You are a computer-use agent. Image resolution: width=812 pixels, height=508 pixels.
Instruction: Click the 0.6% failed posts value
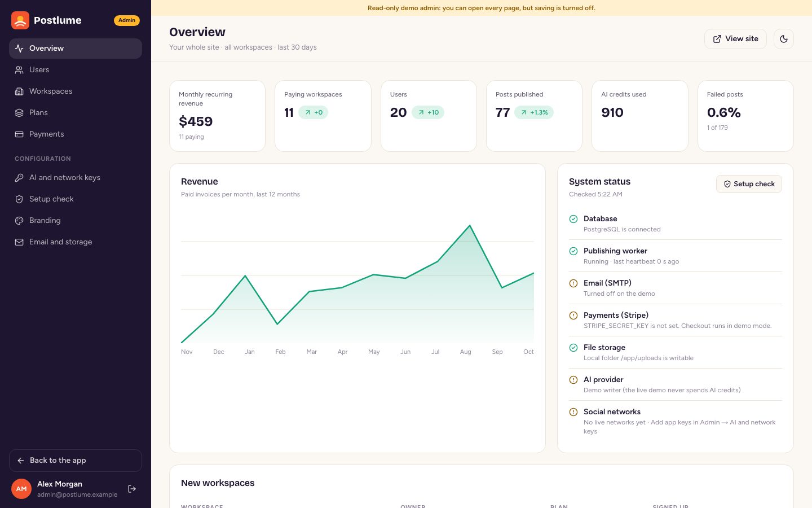pyautogui.click(x=724, y=112)
